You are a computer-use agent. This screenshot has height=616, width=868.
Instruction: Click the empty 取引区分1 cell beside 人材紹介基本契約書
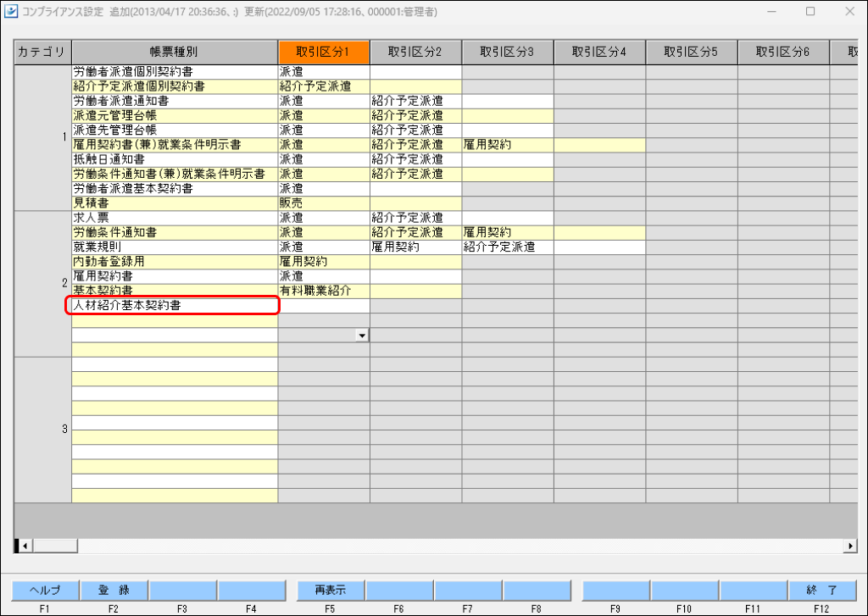point(324,306)
